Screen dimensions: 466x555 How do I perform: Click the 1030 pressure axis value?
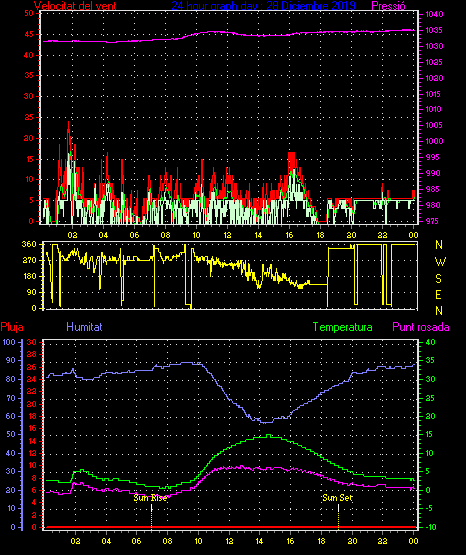pyautogui.click(x=434, y=46)
